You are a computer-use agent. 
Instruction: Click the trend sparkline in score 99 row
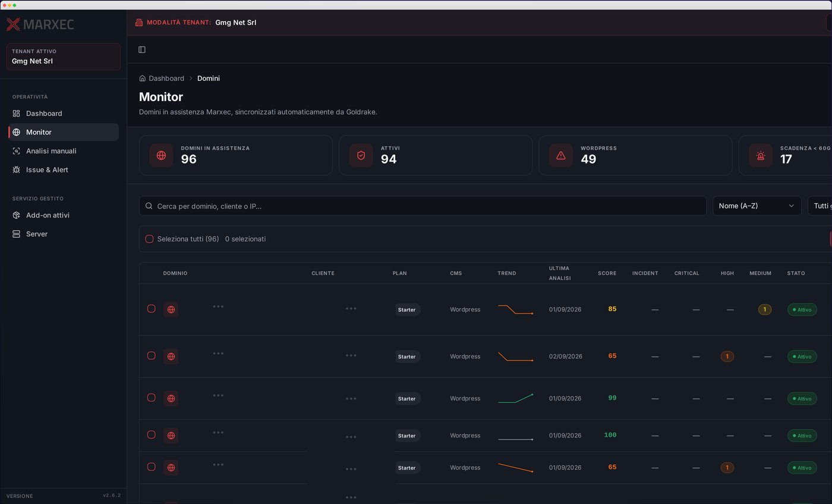tap(515, 398)
